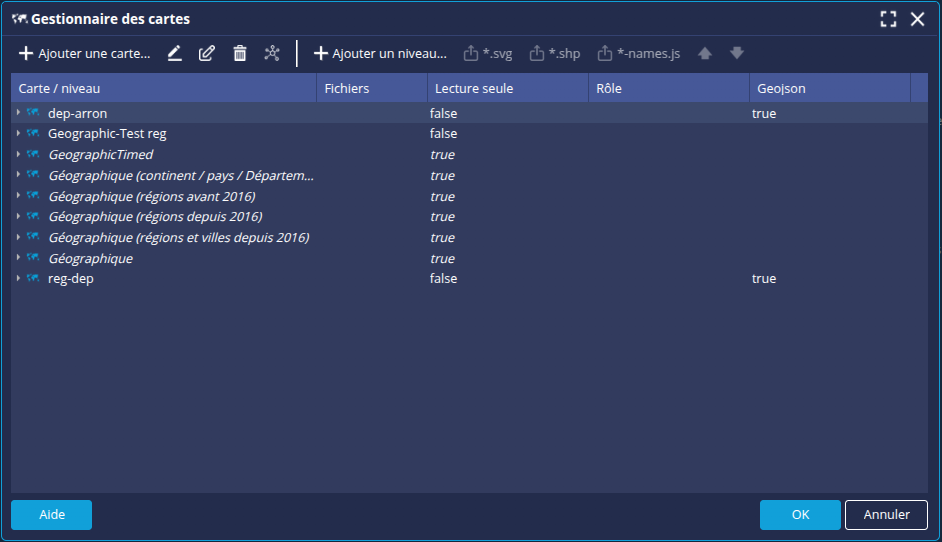Click the pencil rename icon in toolbar
This screenshot has height=542, width=942.
coord(175,53)
